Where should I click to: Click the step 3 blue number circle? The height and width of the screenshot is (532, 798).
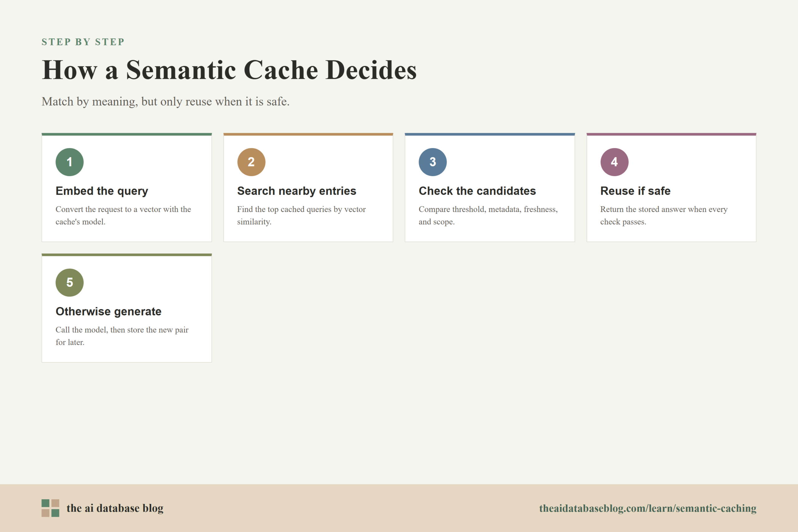point(433,162)
